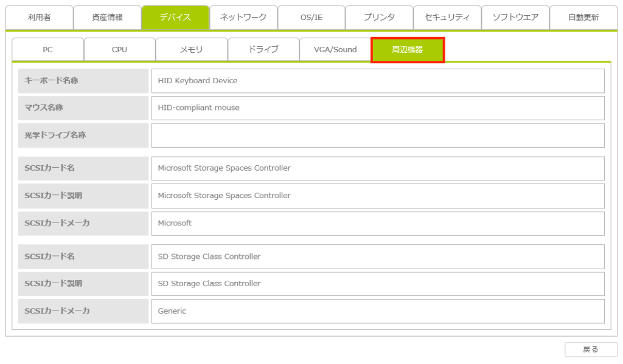Select the ネットワーク tab
The height and width of the screenshot is (364, 623).
click(243, 18)
